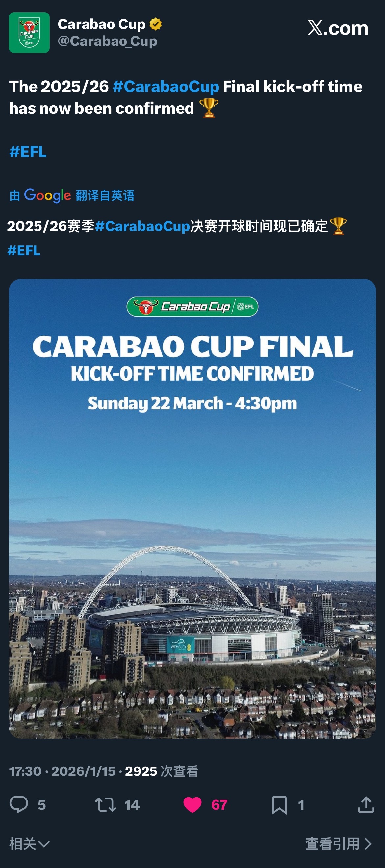
Task: Open #EFL hashtag in translated text
Action: [x=24, y=251]
